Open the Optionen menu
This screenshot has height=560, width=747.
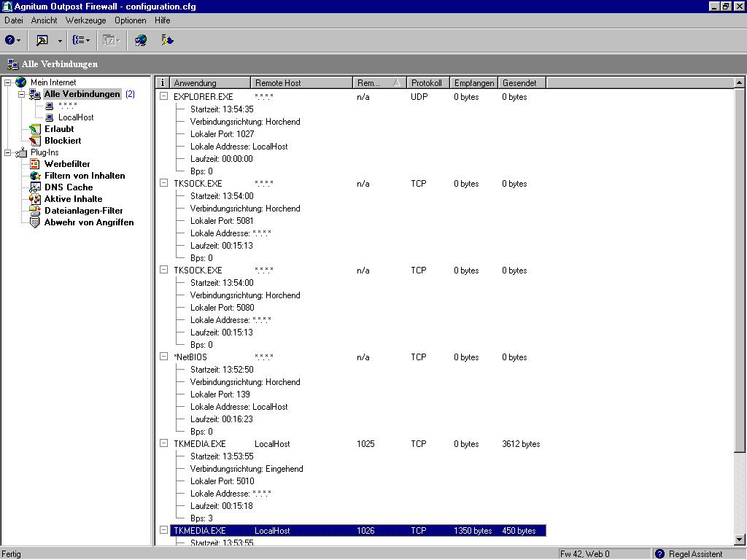click(130, 20)
